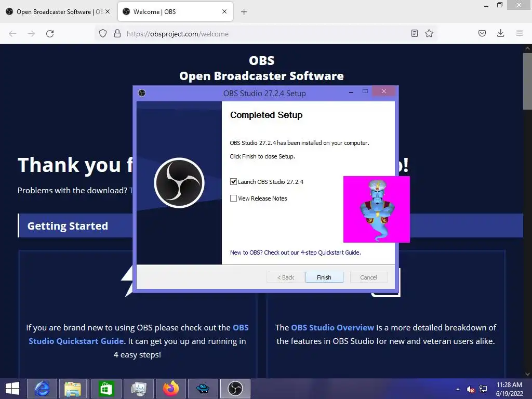This screenshot has height=399, width=532.
Task: Open File Explorer from the taskbar
Action: click(73, 389)
